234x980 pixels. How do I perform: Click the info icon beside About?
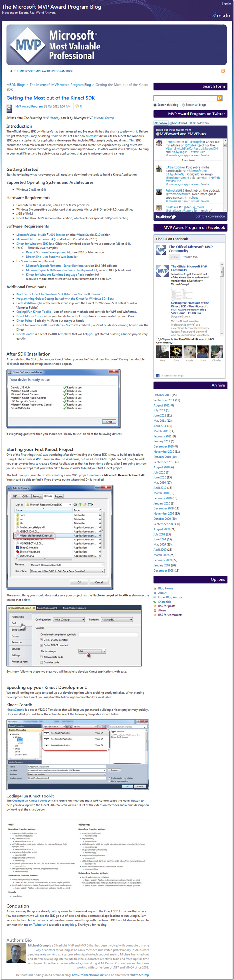click(155, 593)
